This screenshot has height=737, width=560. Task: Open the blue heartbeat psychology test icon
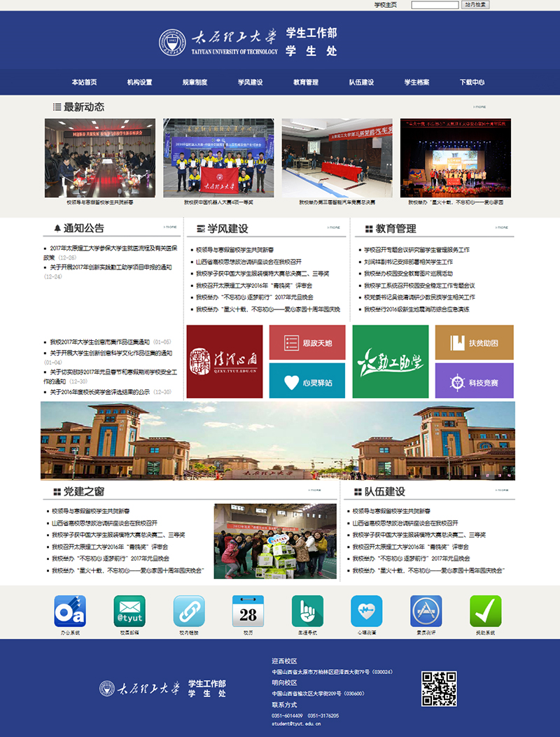[366, 611]
